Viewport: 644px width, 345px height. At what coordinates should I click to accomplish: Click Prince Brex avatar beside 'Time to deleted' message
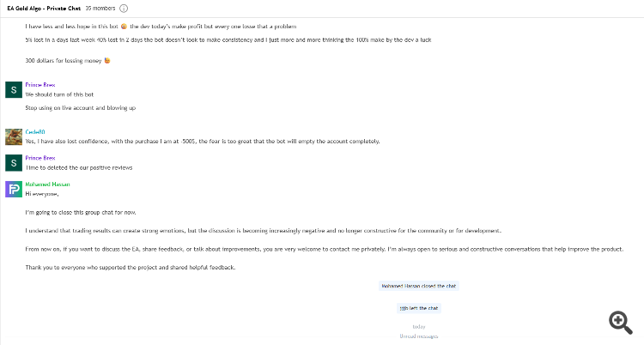click(x=13, y=163)
